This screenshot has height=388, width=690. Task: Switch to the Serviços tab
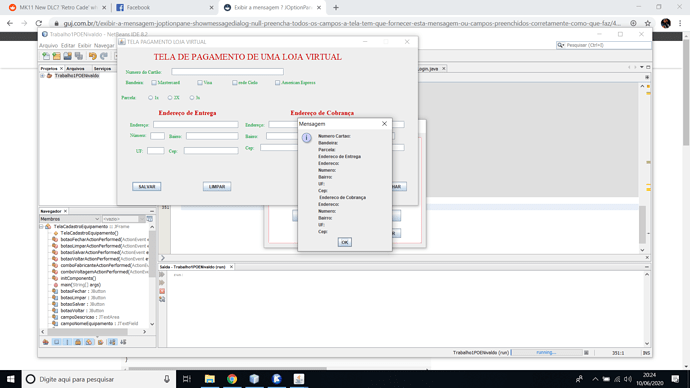tap(102, 69)
